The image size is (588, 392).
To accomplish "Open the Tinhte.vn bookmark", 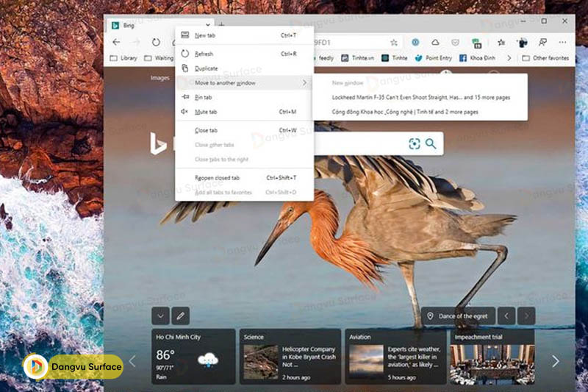I will click(357, 58).
